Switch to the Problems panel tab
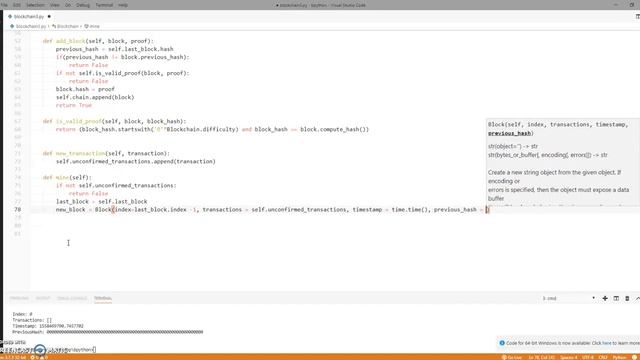Viewport: 640px width, 360px height. click(x=19, y=298)
